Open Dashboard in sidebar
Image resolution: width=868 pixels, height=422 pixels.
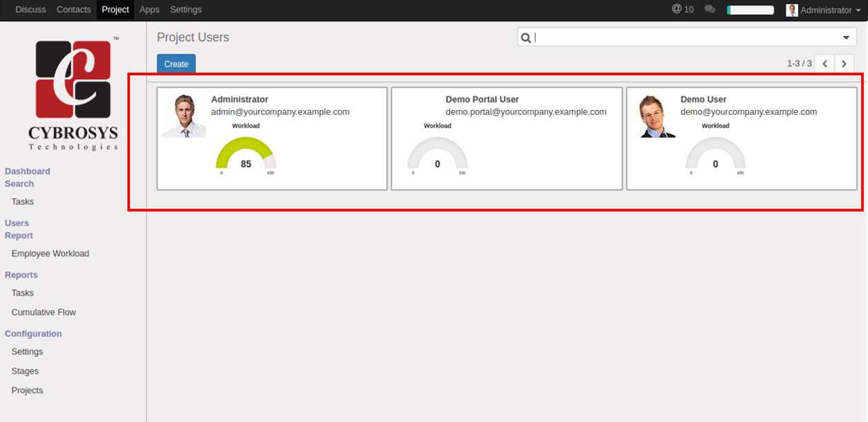tap(28, 171)
